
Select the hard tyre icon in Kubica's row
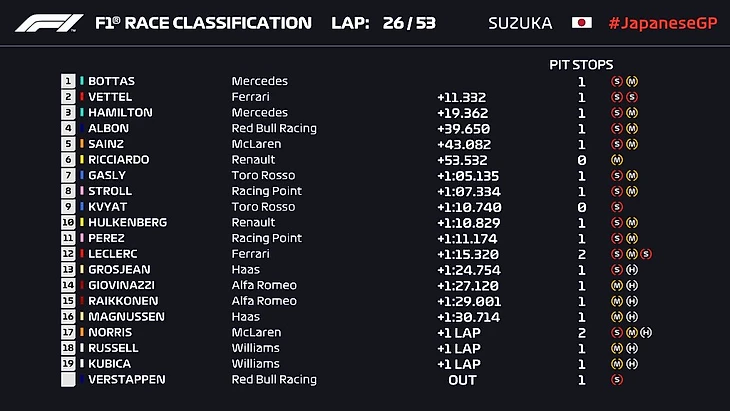coord(632,364)
